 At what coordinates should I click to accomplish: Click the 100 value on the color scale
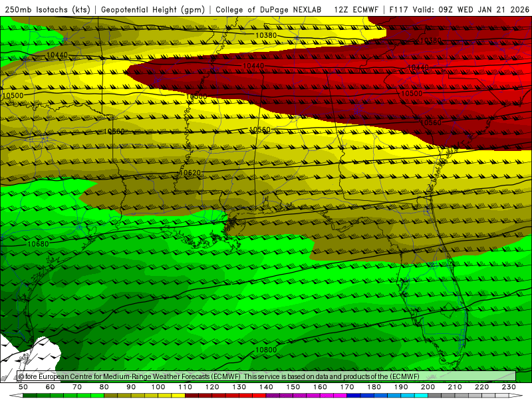coord(158,387)
